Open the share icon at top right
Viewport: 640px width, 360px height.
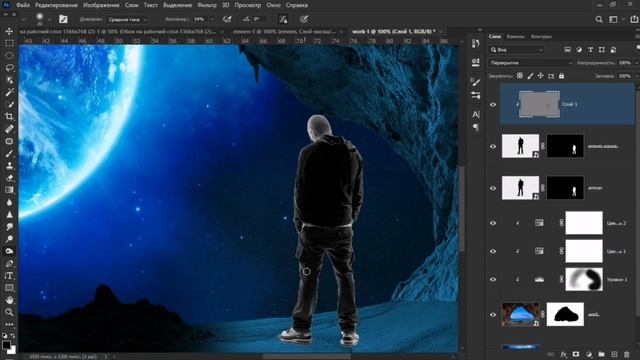(x=634, y=19)
